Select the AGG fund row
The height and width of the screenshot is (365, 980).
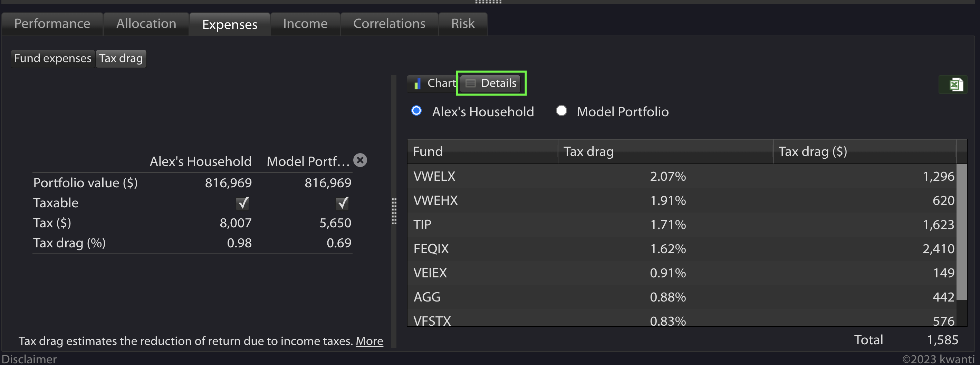[682, 297]
